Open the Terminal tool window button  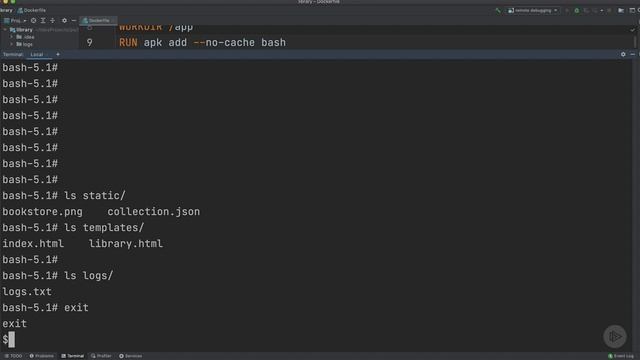tap(73, 356)
